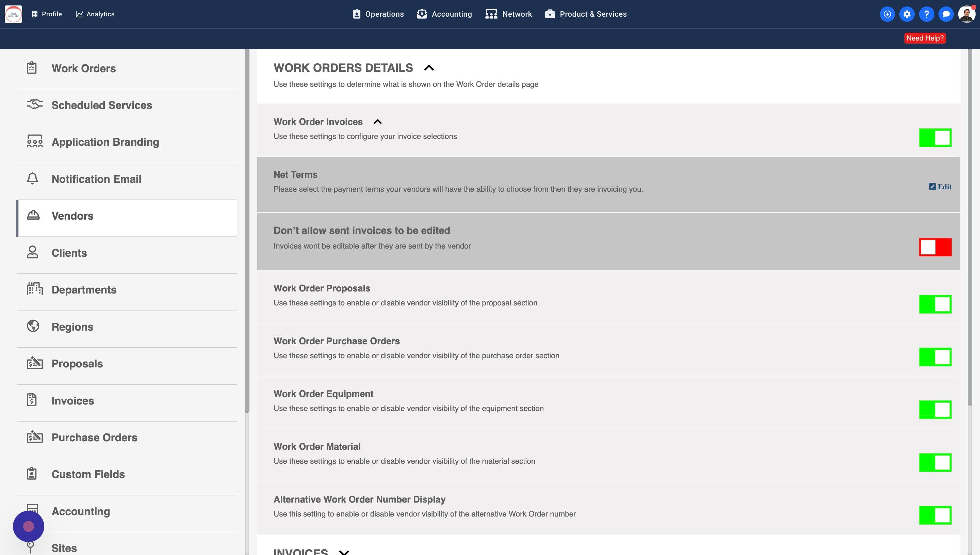Open the chat messages icon
Viewport: 980px width, 555px height.
tap(946, 14)
